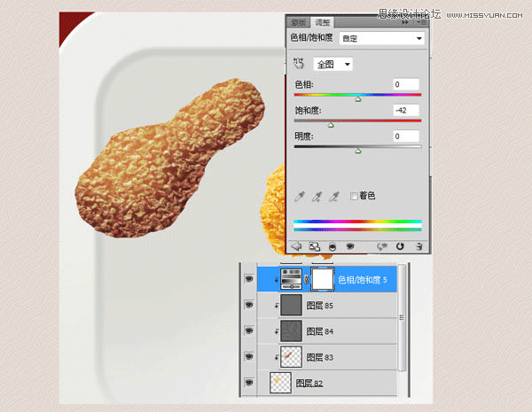Select layer name 图层 83

pos(319,357)
